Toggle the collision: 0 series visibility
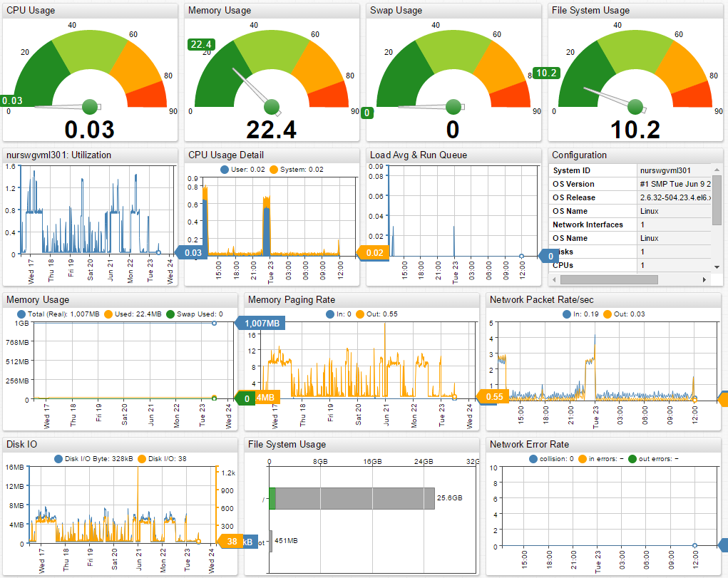Screen dimensions: 728x578 [x=533, y=458]
